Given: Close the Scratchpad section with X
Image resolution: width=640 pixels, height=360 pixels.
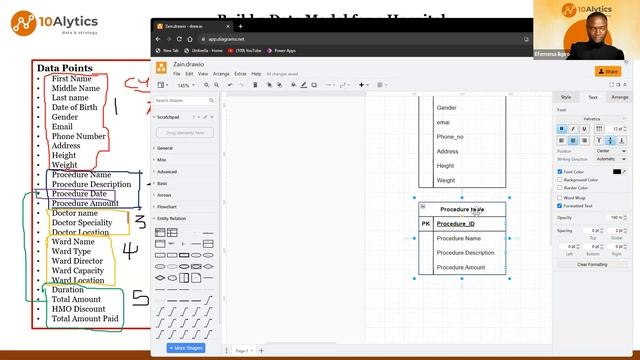Looking at the screenshot, I should tap(212, 117).
